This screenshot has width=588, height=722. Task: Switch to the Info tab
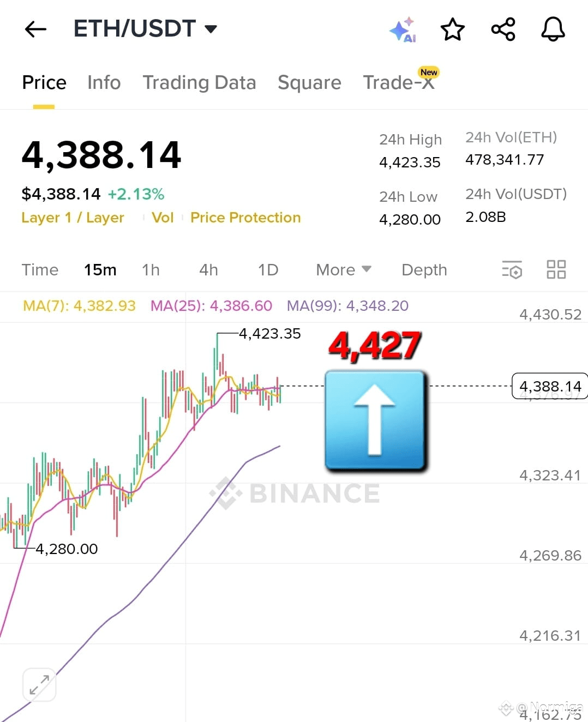[x=104, y=82]
